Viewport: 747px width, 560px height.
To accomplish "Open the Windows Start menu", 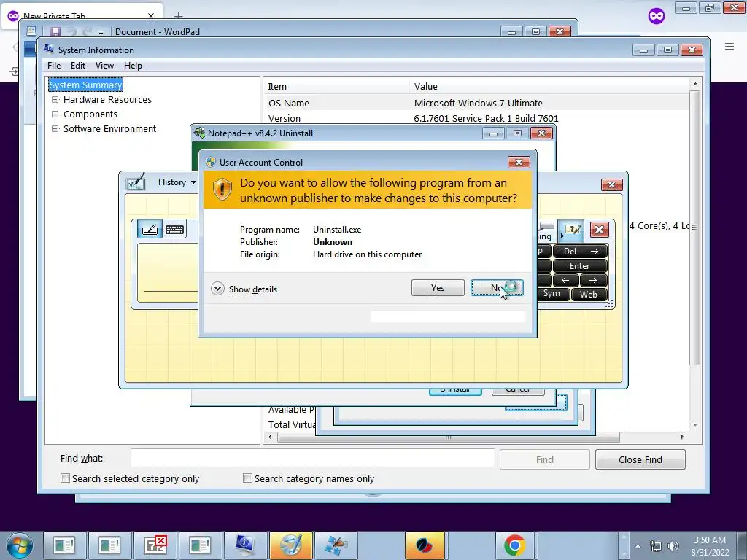I will (x=20, y=545).
